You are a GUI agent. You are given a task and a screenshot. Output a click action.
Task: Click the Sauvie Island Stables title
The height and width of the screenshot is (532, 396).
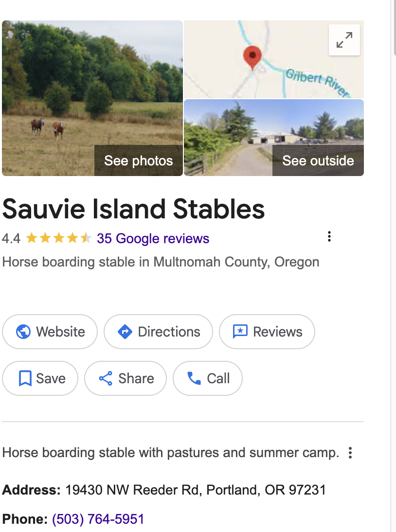click(133, 209)
